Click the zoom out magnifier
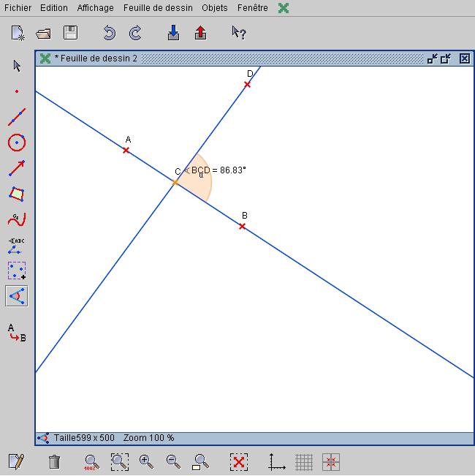The width and height of the screenshot is (475, 476). coord(173,462)
